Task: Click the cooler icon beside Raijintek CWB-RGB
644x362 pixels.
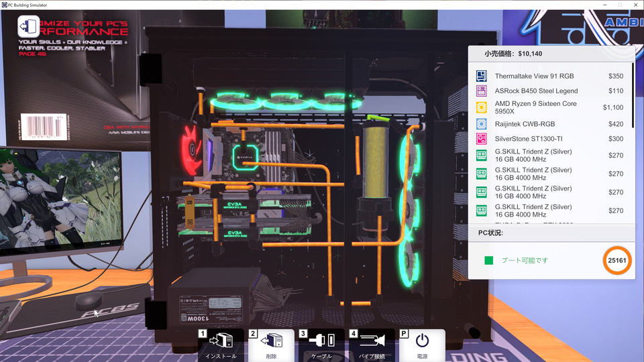Action: pyautogui.click(x=482, y=124)
